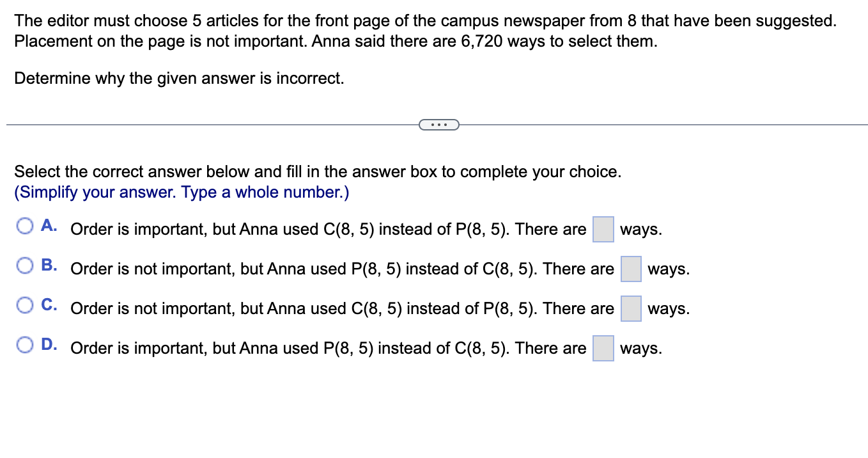This screenshot has width=868, height=458.
Task: Select radio button for choice C
Action: 25,304
